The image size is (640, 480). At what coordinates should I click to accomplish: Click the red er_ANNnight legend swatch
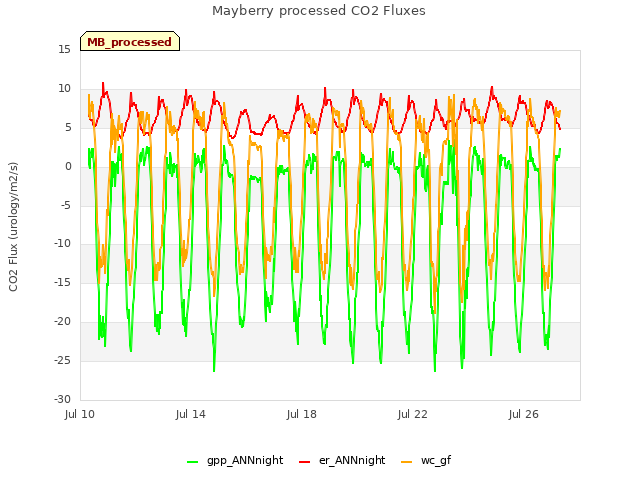pos(304,462)
